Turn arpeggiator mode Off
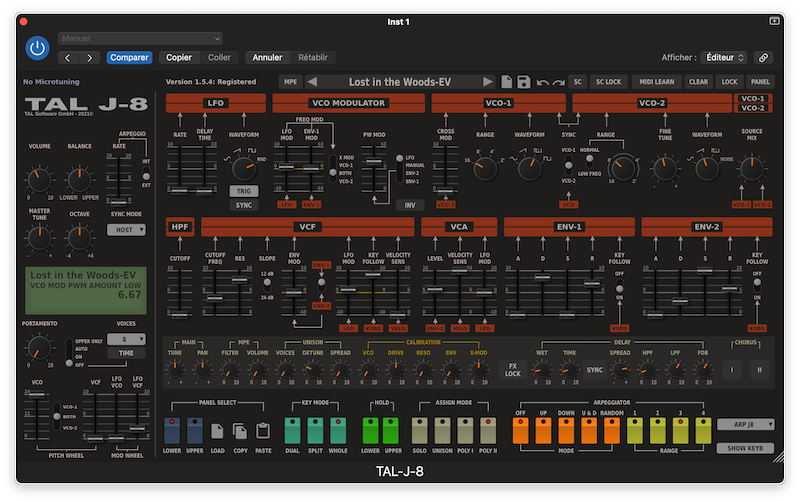This screenshot has height=502, width=800. 520,431
